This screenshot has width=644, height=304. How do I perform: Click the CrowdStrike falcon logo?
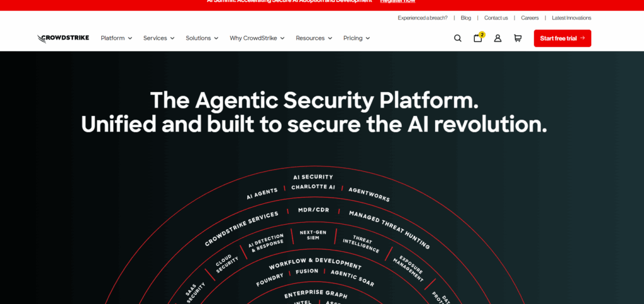click(x=63, y=38)
